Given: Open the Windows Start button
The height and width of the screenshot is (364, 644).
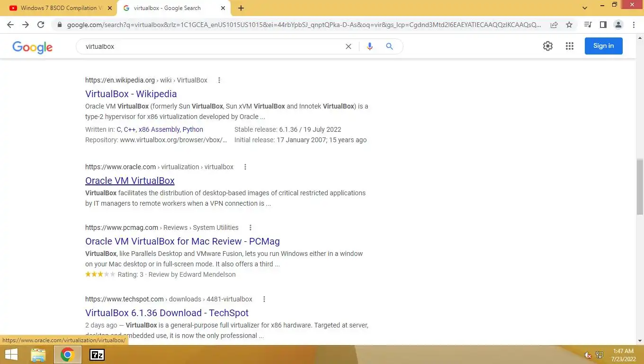Looking at the screenshot, I should 11,355.
